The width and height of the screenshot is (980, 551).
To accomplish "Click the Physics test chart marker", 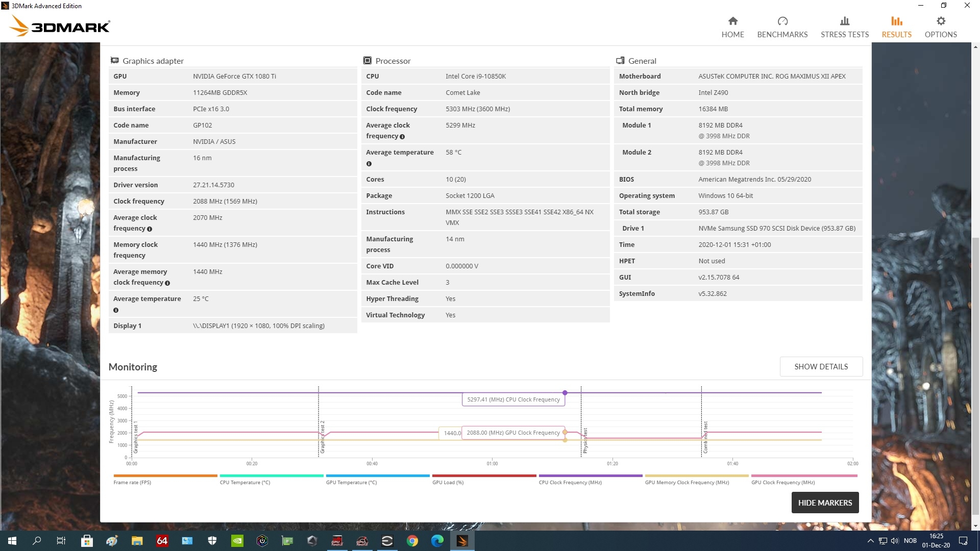I will tap(585, 441).
